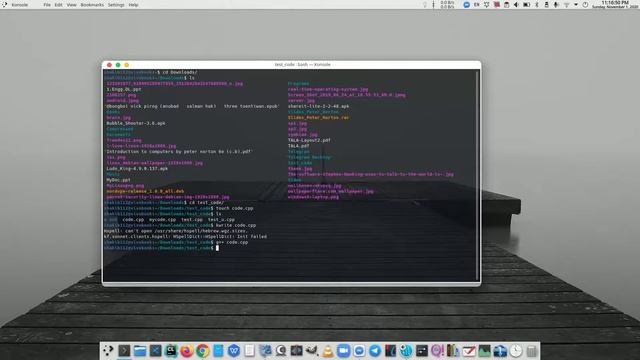Click TALA-Layout2.pdf in the listing
Screen dimensions: 640x360
coord(309,140)
